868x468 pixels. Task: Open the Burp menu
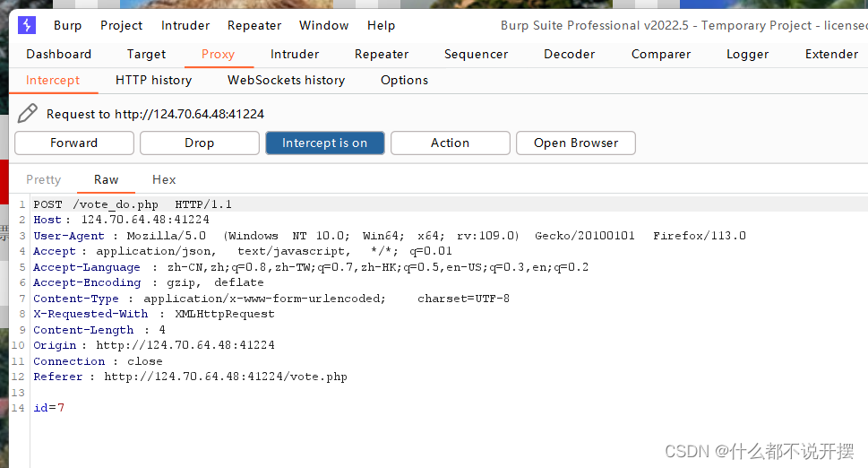[x=67, y=25]
